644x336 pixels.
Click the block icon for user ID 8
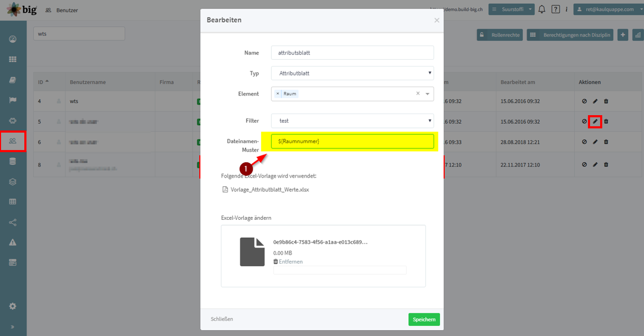point(584,165)
